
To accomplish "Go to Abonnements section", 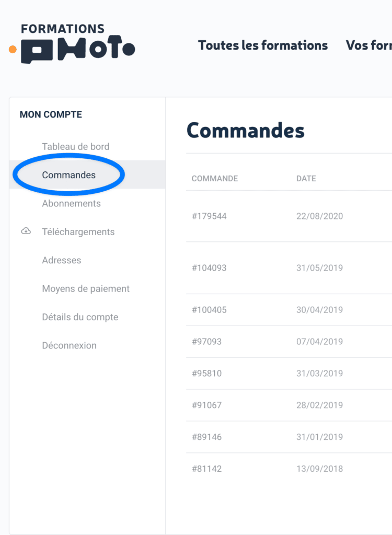I will click(72, 203).
